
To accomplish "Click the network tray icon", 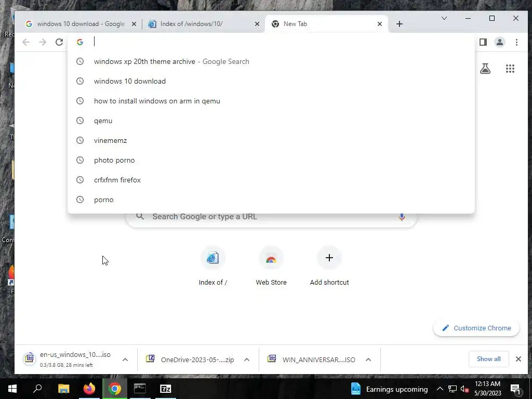I will coord(452,389).
